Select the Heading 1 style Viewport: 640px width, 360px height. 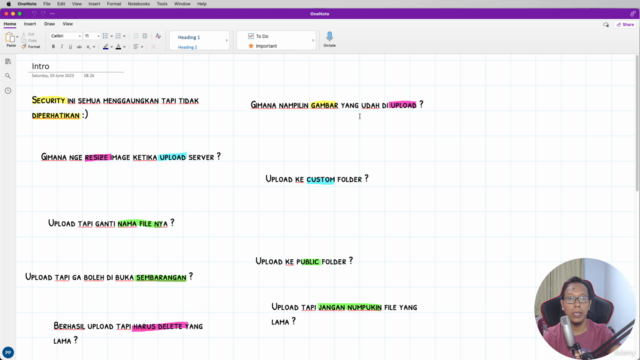(189, 37)
